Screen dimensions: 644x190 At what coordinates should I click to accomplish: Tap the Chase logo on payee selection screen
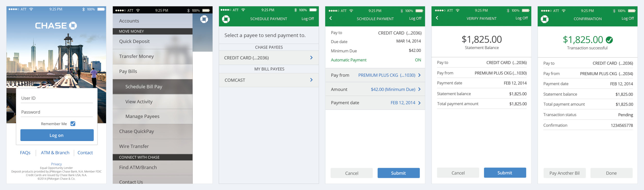pyautogui.click(x=226, y=19)
